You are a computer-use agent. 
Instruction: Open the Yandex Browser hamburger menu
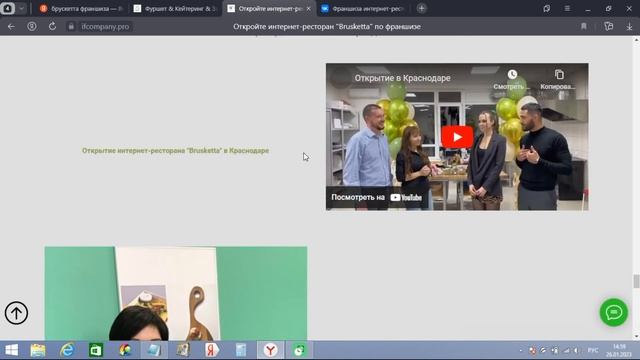(x=567, y=8)
